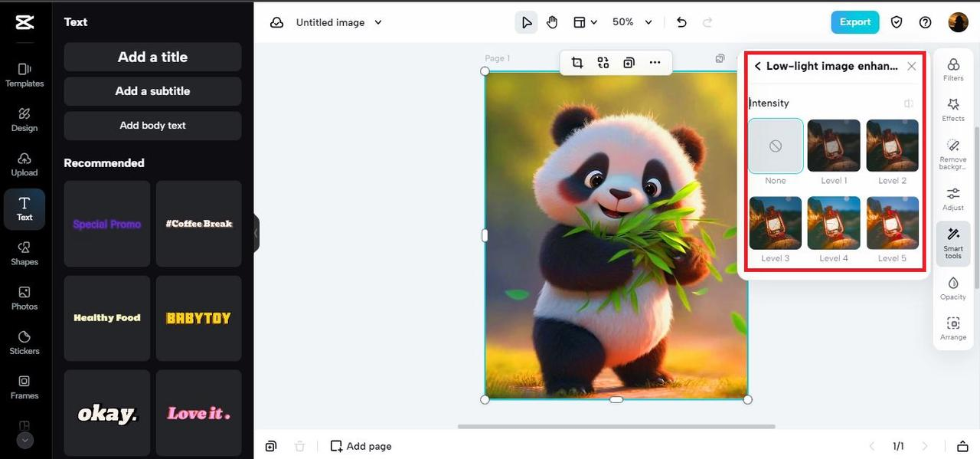
Task: Click the Export button
Action: coord(854,22)
